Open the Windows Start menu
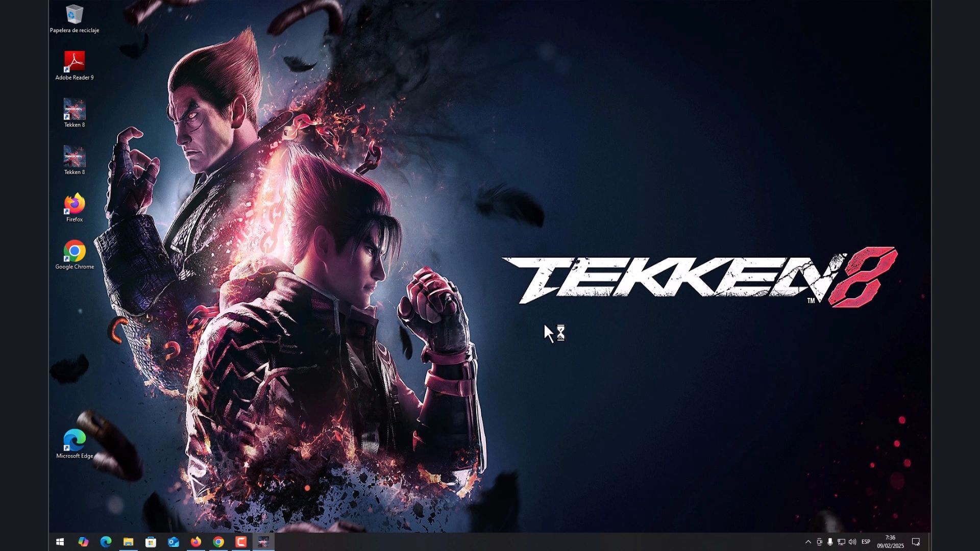This screenshot has width=980, height=551. pyautogui.click(x=60, y=542)
